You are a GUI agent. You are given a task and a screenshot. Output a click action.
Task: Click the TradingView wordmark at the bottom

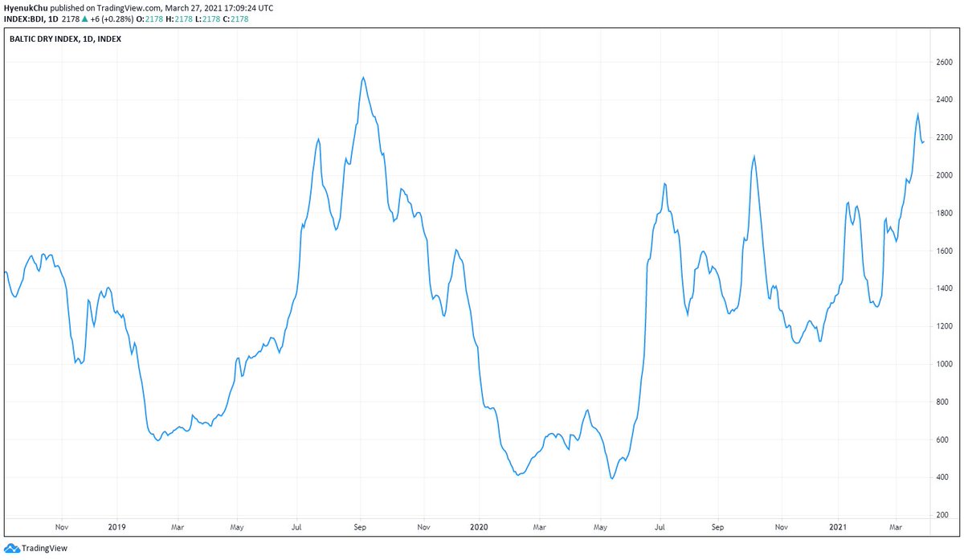pyautogui.click(x=44, y=549)
